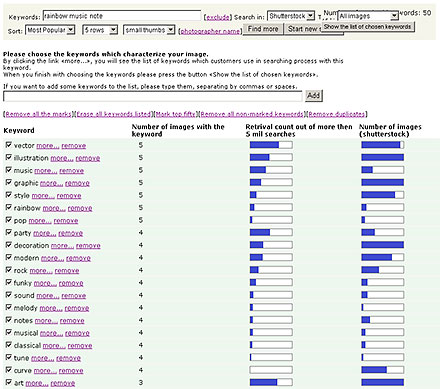Click the 'Keyword' column header text
This screenshot has width=440, height=389.
point(19,130)
